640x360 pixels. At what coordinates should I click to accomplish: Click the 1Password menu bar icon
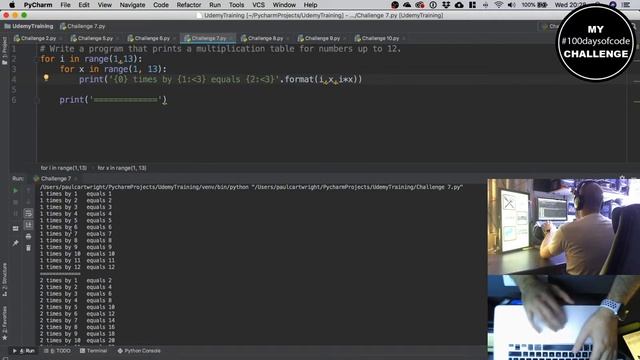click(x=433, y=5)
